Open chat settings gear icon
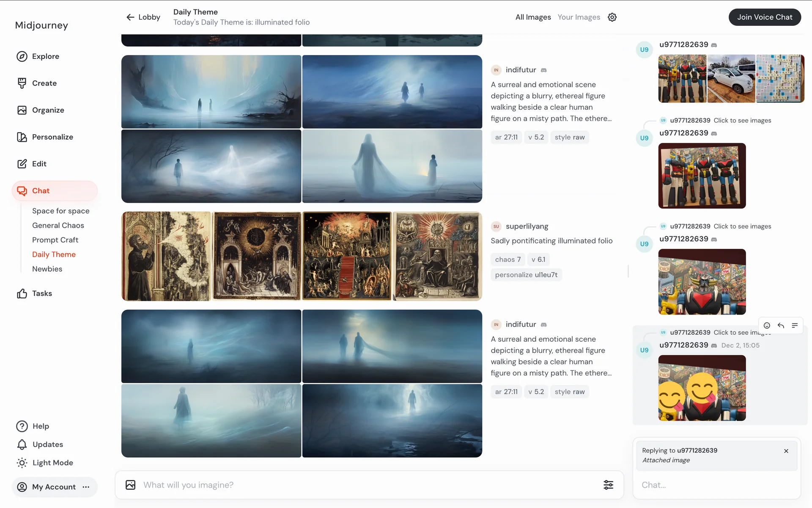 612,17
